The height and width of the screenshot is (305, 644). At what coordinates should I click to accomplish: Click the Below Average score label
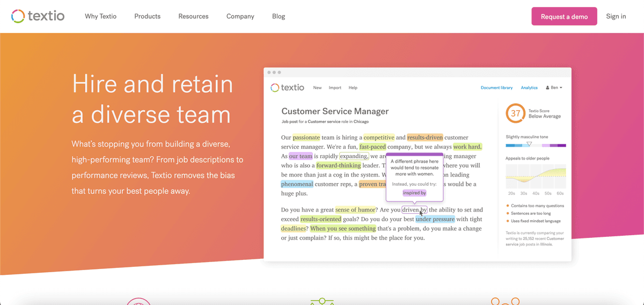coord(545,117)
